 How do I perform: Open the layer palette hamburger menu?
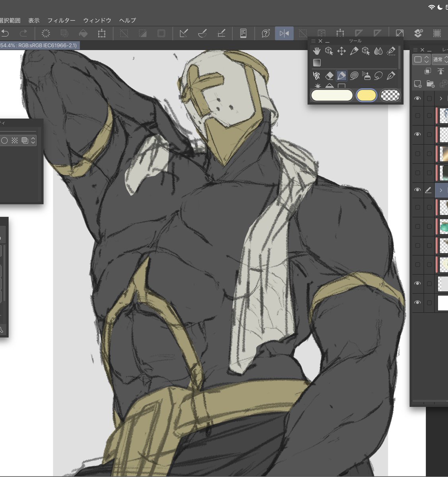point(415,50)
